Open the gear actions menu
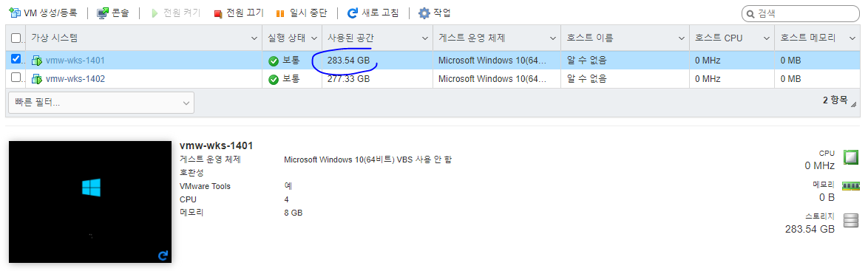This screenshot has height=271, width=868. point(424,13)
